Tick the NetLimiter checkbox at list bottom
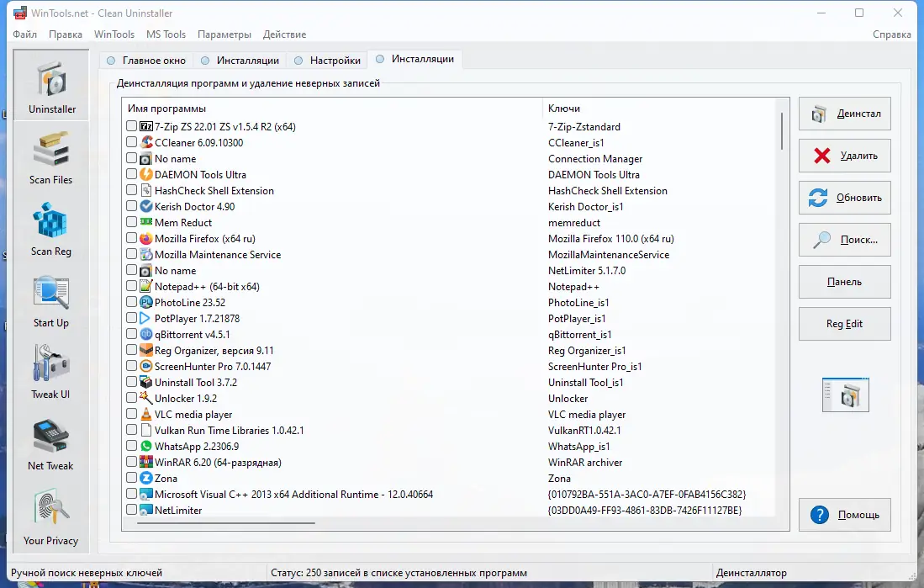The height and width of the screenshot is (588, 924). (x=131, y=510)
